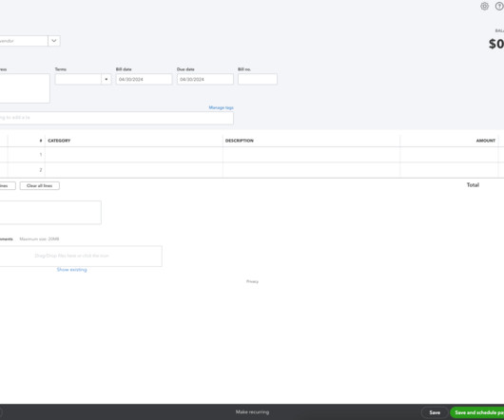Click the Clear all lines button
This screenshot has width=504, height=420.
pyautogui.click(x=40, y=185)
